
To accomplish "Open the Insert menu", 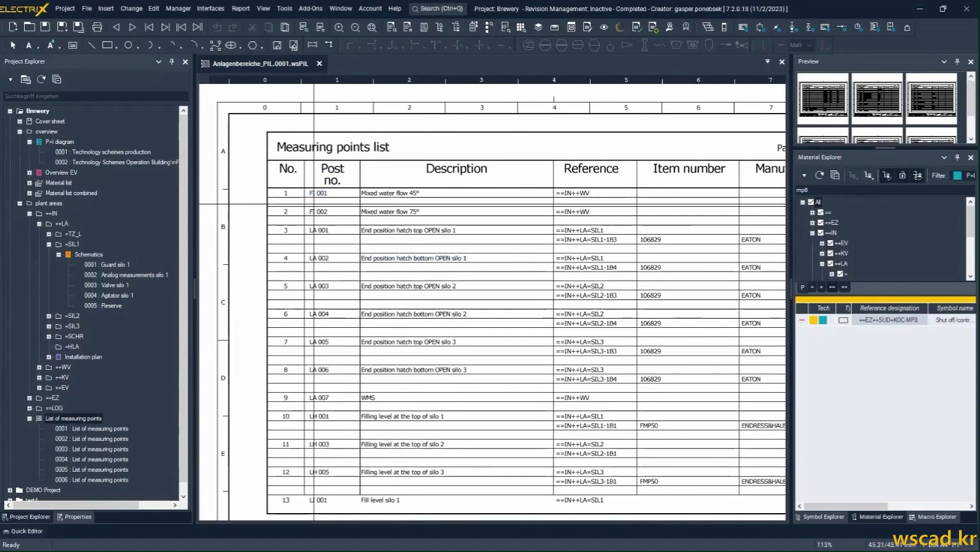I will [x=106, y=9].
